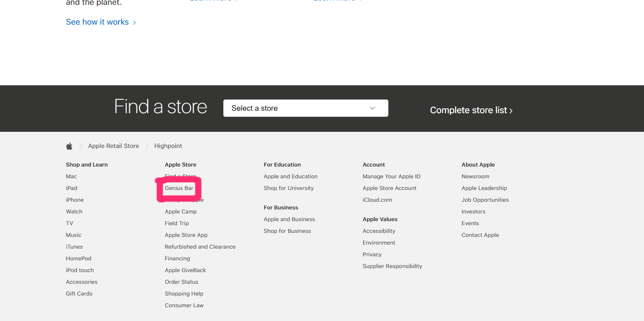Visit the iPad footer link

pyautogui.click(x=71, y=188)
